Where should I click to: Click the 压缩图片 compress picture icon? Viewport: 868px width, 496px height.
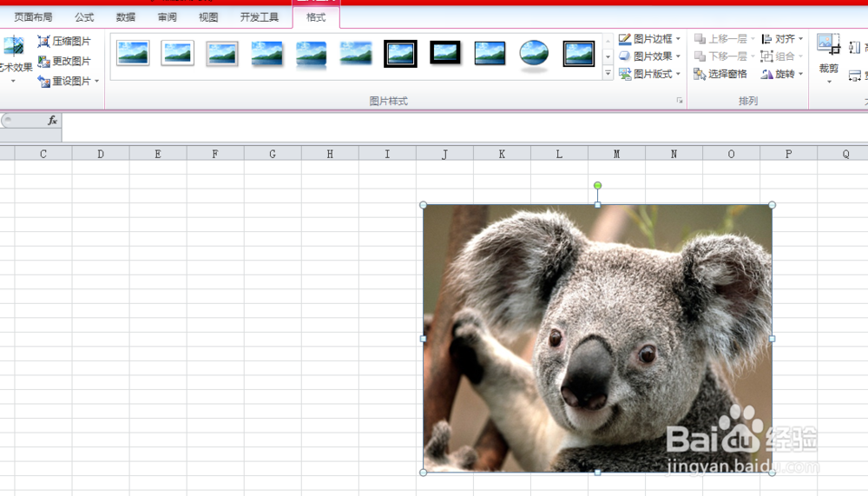coord(43,41)
